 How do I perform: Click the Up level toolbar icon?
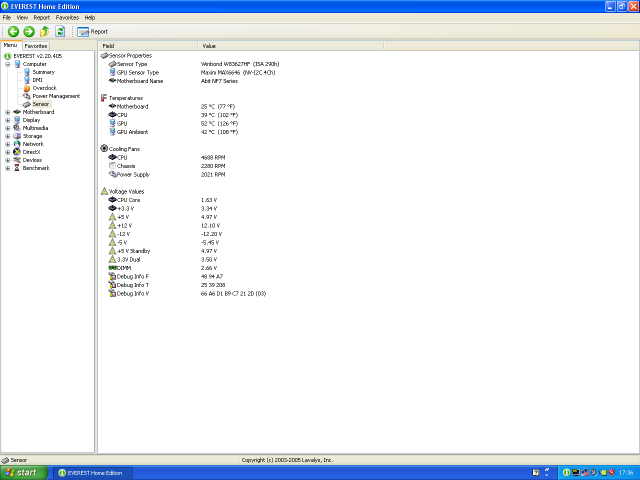pos(44,31)
